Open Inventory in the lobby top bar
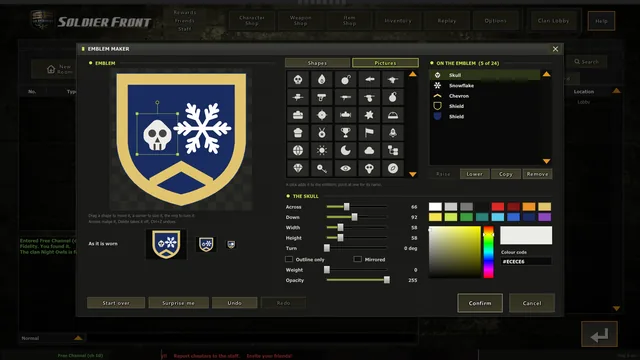 pyautogui.click(x=398, y=21)
